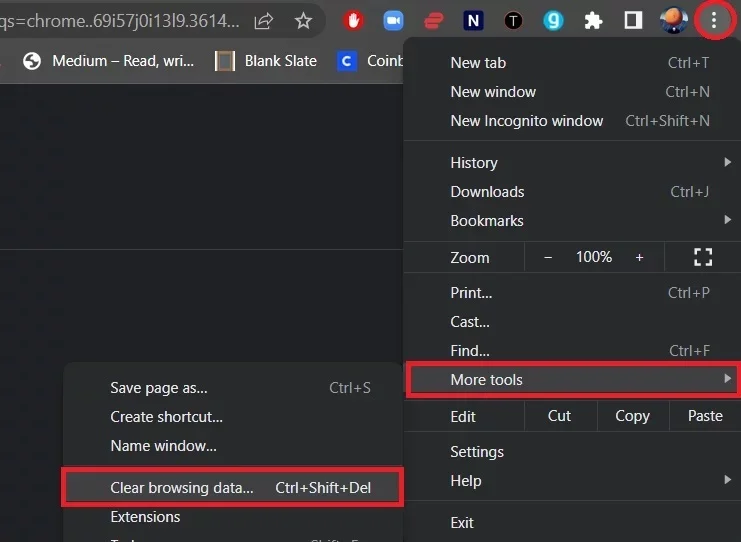741x542 pixels.
Task: Select Name window in submenu
Action: (x=233, y=446)
